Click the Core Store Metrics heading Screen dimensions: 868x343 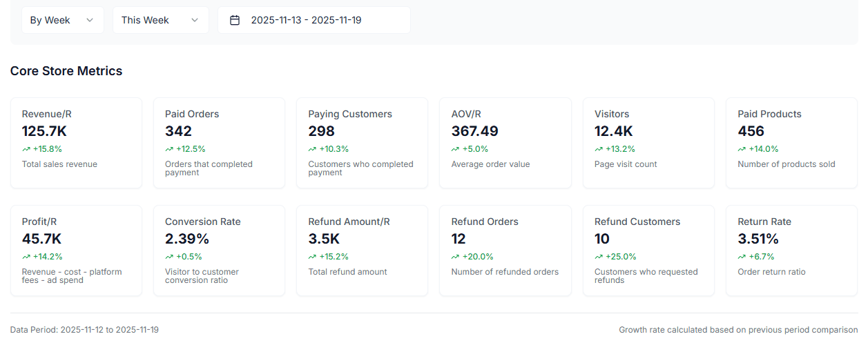point(66,71)
